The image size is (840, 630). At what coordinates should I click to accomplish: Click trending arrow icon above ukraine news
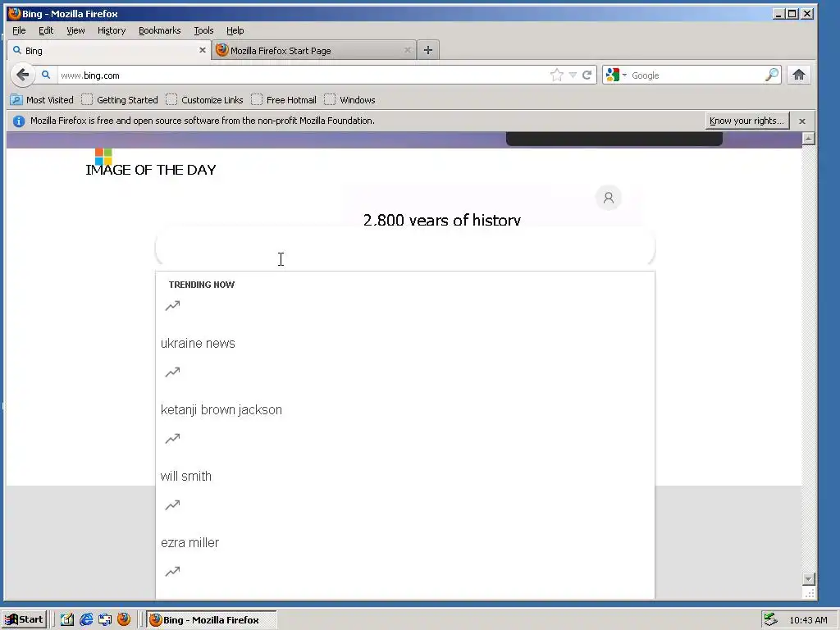172,306
